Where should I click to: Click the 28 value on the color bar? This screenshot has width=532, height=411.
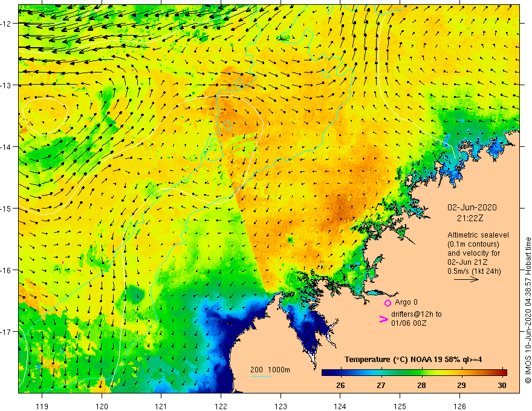click(x=421, y=385)
